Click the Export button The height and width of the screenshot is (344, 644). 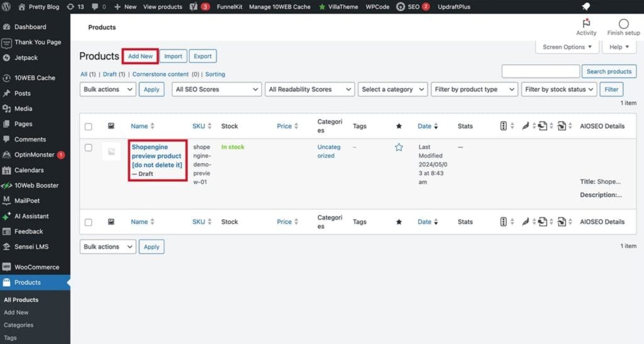pos(203,56)
